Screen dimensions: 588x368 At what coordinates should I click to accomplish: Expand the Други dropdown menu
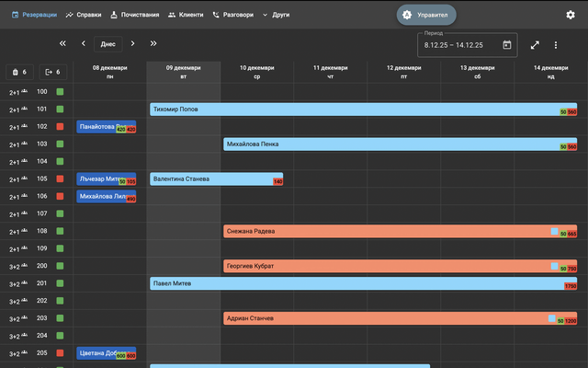276,15
